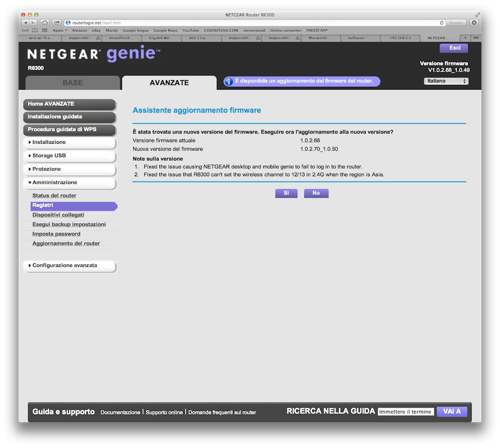Open the Online converter bookmark
Screen dimensions: 500x448
286,30
